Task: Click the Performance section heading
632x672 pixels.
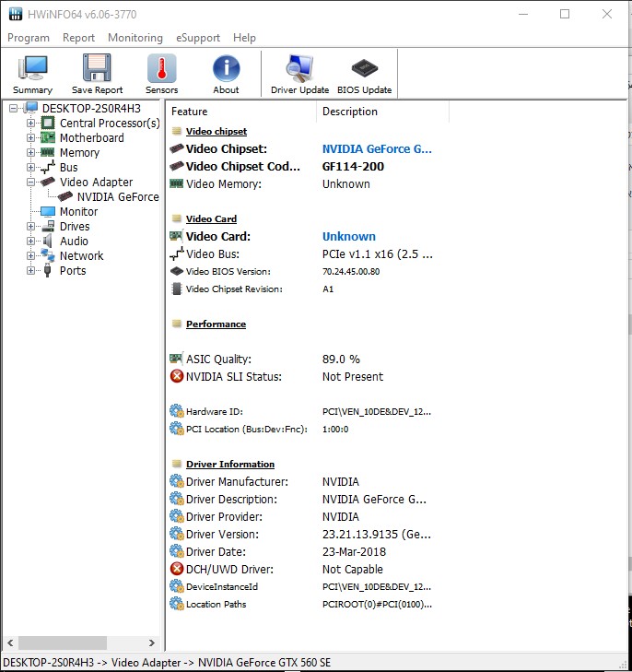Action: point(216,324)
